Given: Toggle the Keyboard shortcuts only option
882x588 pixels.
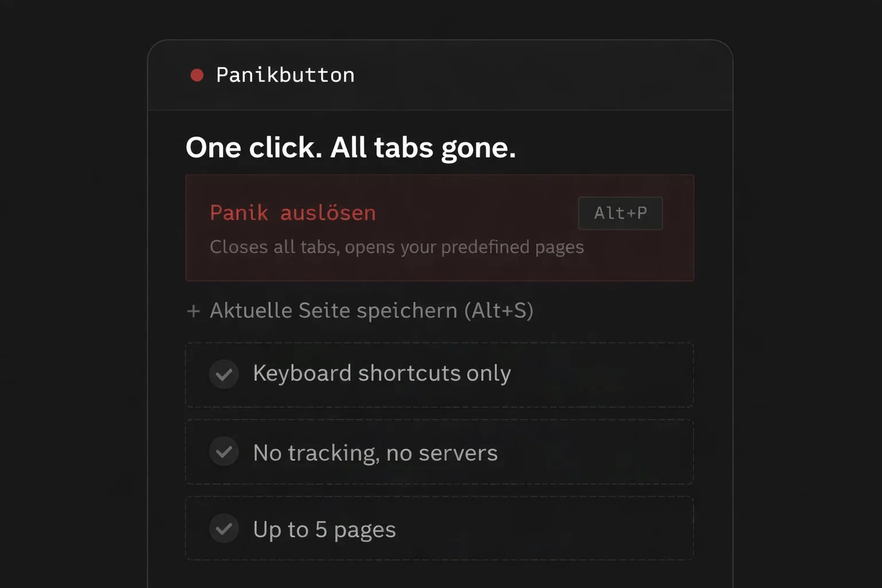Looking at the screenshot, I should [382, 374].
